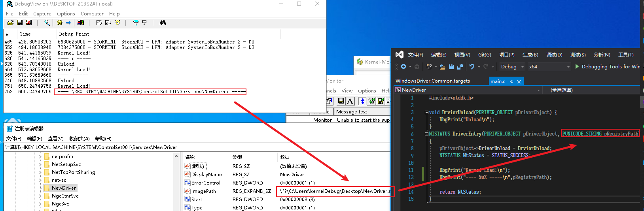Click the Open log icon in DebugView
This screenshot has width=644, height=211.
(11, 23)
